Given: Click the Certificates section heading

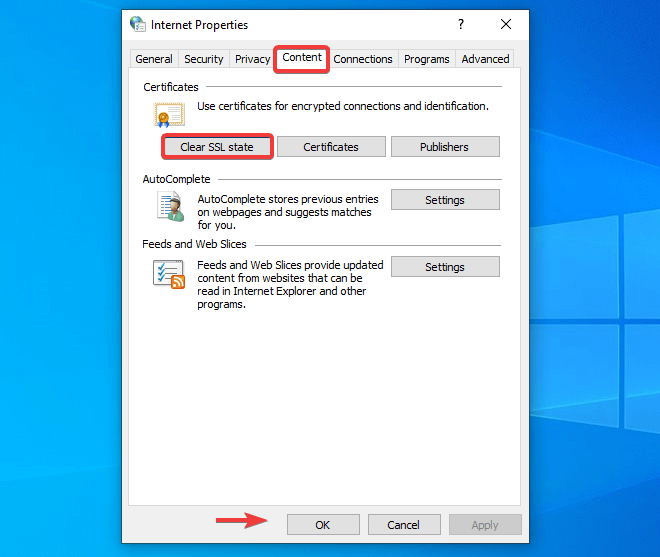Looking at the screenshot, I should tap(171, 87).
